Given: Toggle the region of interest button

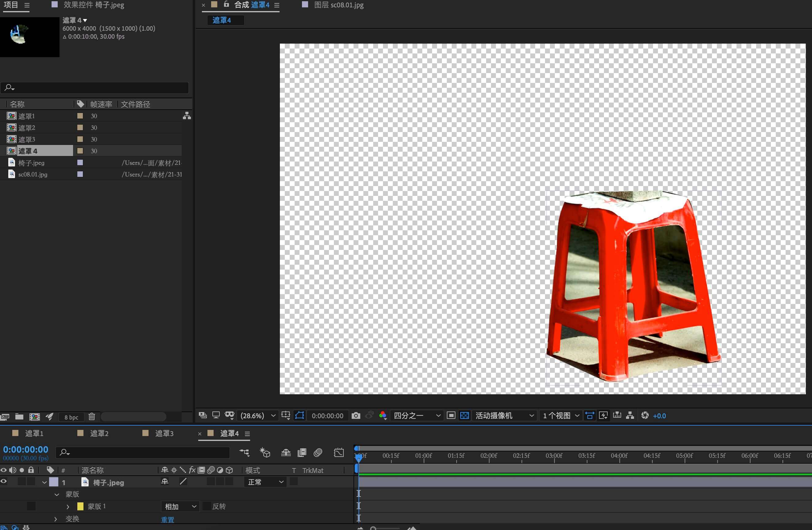Looking at the screenshot, I should 451,415.
